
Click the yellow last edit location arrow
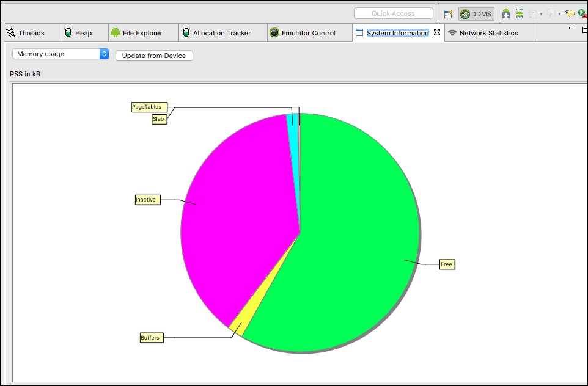pyautogui.click(x=570, y=13)
